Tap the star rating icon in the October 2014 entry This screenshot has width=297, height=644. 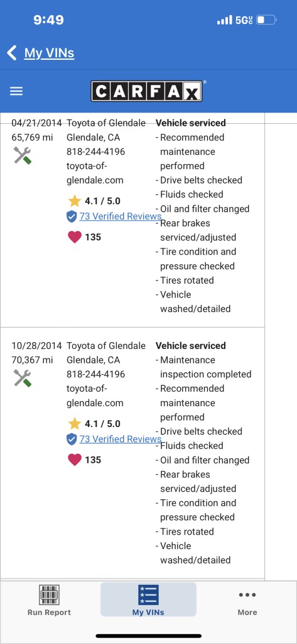pos(75,423)
